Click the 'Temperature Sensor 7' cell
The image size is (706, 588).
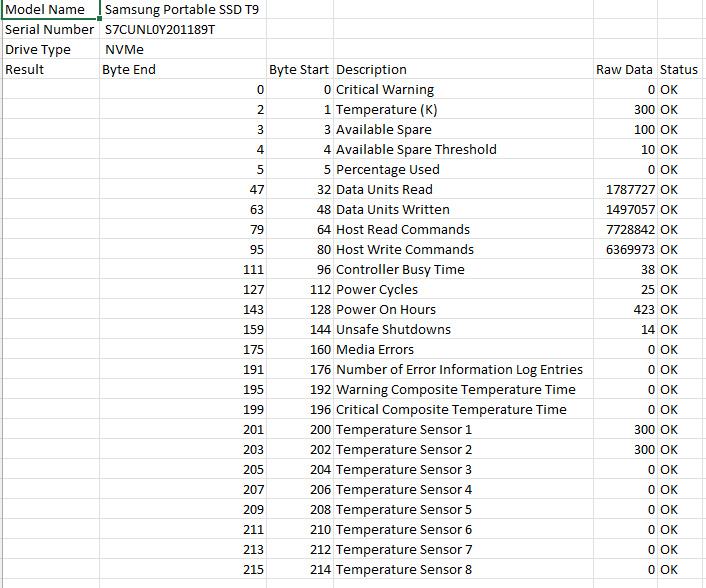(x=463, y=549)
